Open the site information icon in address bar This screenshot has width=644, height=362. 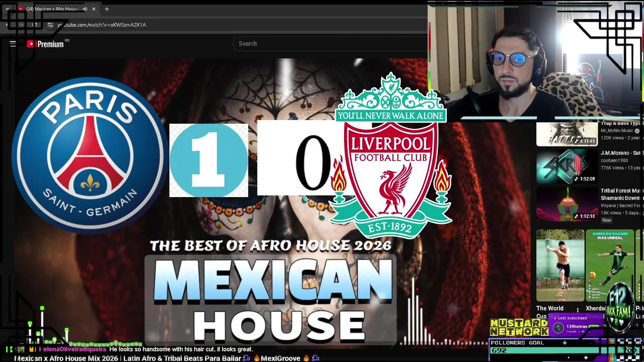pos(50,25)
